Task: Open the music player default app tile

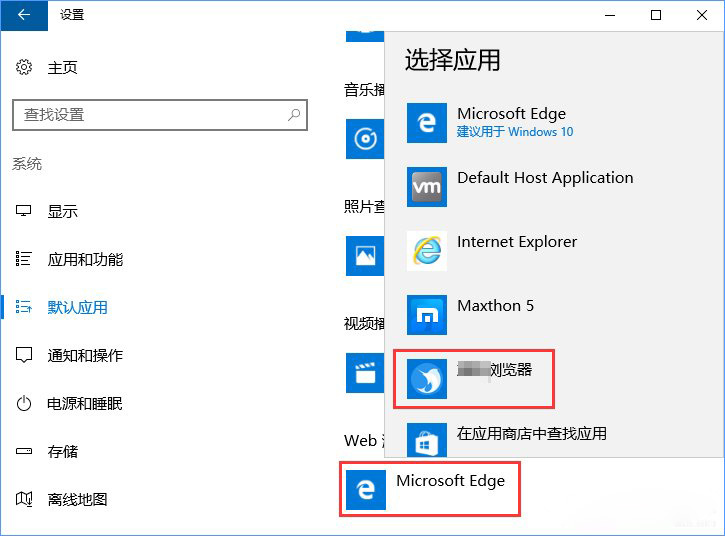Action: click(x=364, y=139)
